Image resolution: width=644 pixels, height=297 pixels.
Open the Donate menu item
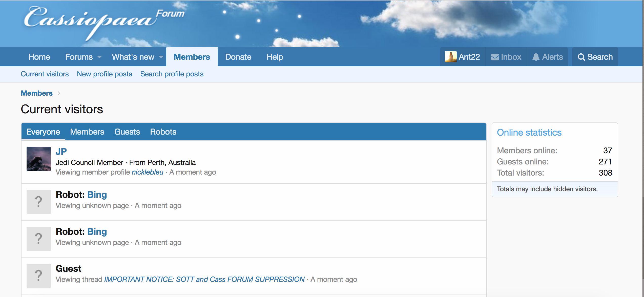tap(238, 57)
